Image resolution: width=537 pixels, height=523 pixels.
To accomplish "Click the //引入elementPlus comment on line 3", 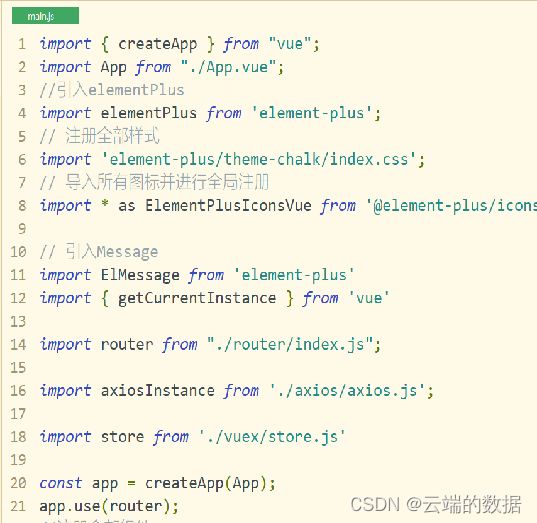I will click(x=112, y=90).
